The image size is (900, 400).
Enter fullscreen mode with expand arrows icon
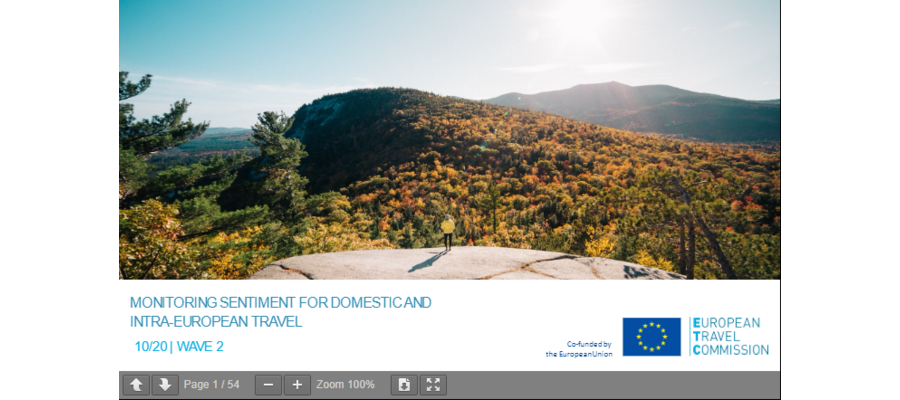[x=433, y=385]
